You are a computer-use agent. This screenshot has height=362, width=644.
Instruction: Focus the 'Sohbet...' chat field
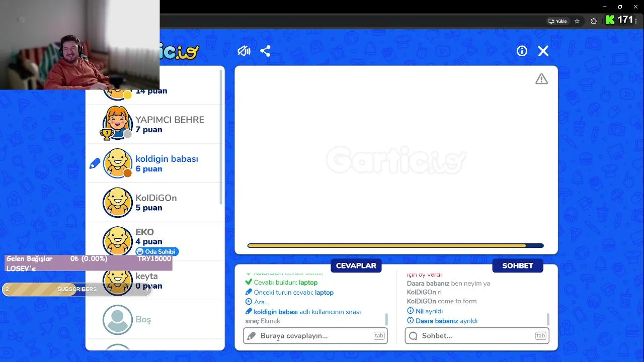coord(477,336)
